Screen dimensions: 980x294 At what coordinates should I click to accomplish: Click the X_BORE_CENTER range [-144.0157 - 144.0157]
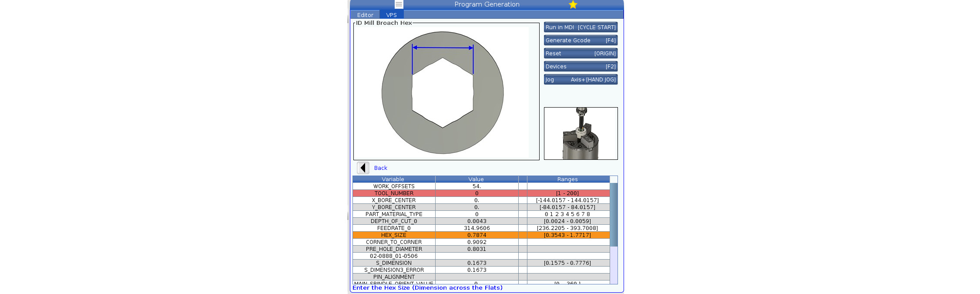pyautogui.click(x=567, y=200)
